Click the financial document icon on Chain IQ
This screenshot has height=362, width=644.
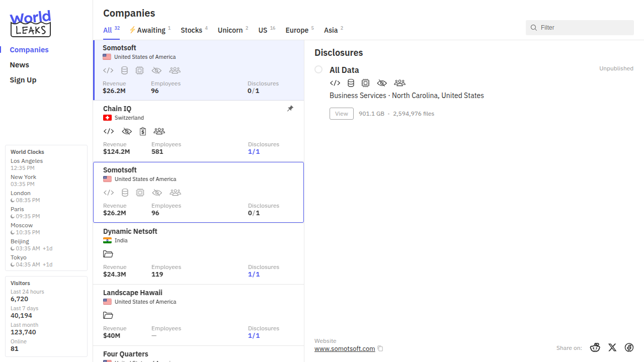(x=143, y=131)
